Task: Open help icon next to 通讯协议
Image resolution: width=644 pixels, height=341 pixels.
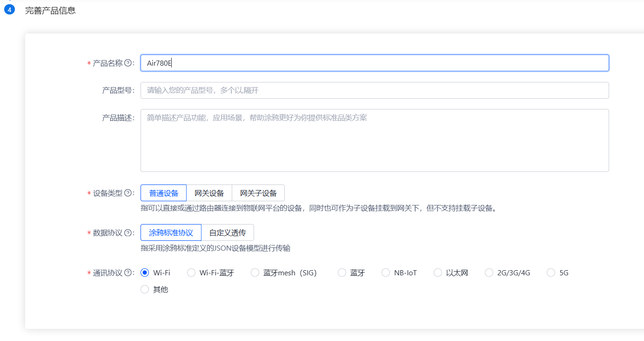Action: coord(127,273)
